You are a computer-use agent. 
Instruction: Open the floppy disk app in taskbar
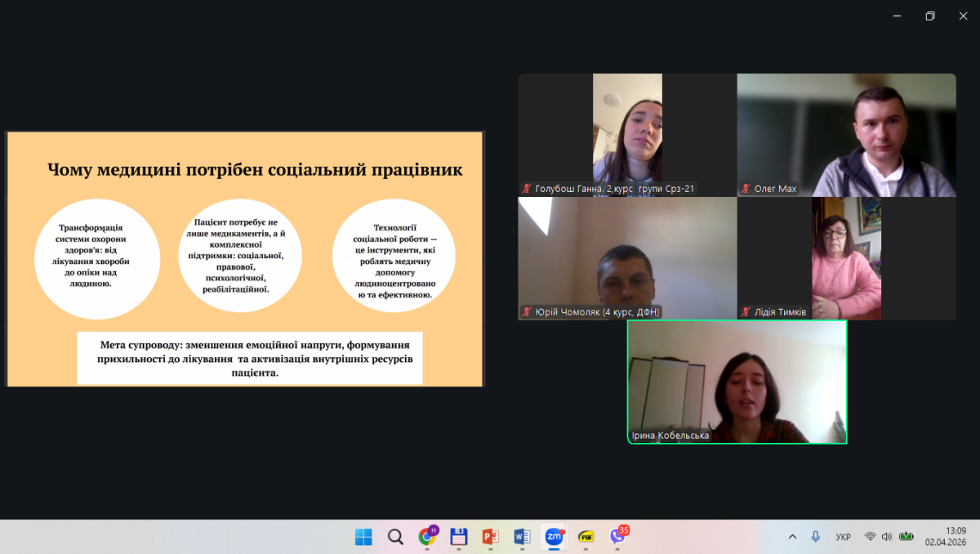pyautogui.click(x=459, y=537)
